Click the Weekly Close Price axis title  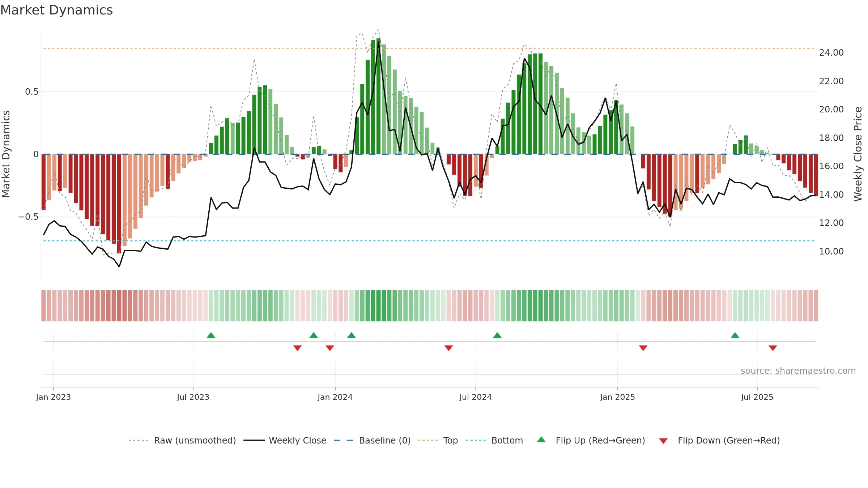pyautogui.click(x=858, y=154)
